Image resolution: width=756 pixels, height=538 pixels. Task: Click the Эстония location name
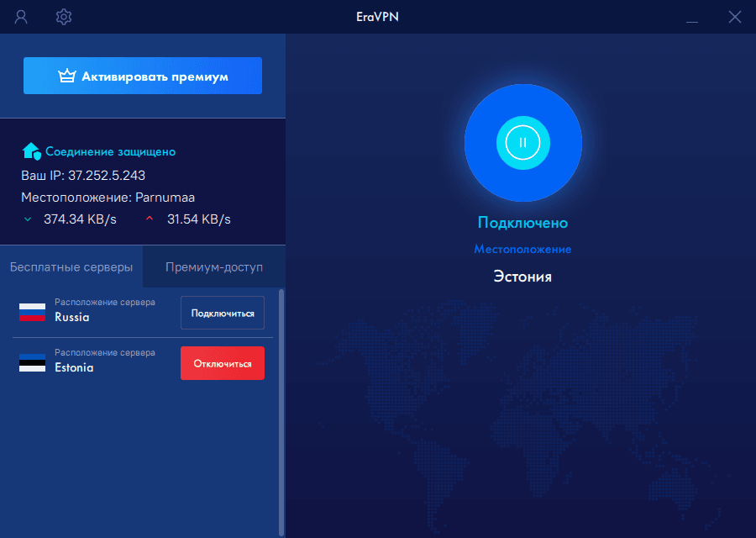point(522,277)
